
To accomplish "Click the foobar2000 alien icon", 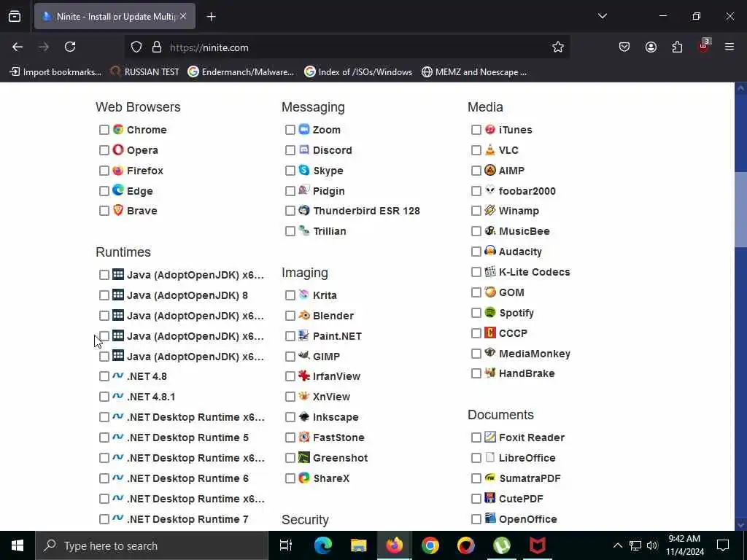I will point(489,190).
